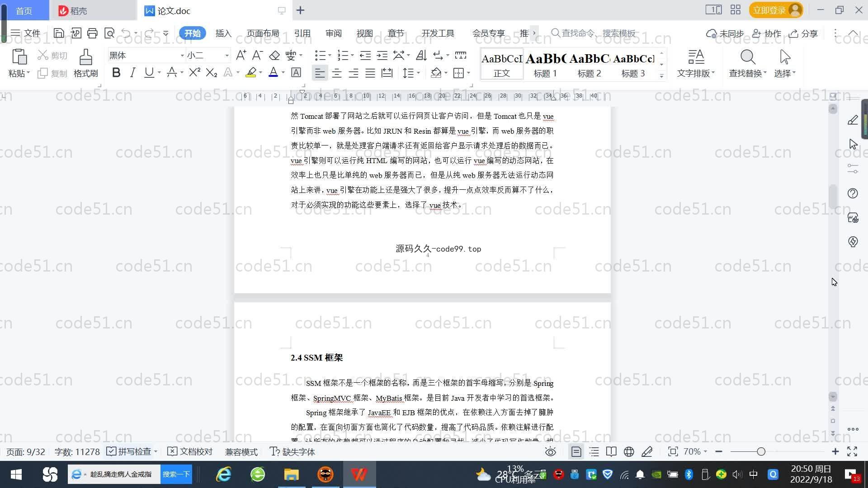Click the Undo arrow icon
The image size is (868, 488).
point(126,33)
